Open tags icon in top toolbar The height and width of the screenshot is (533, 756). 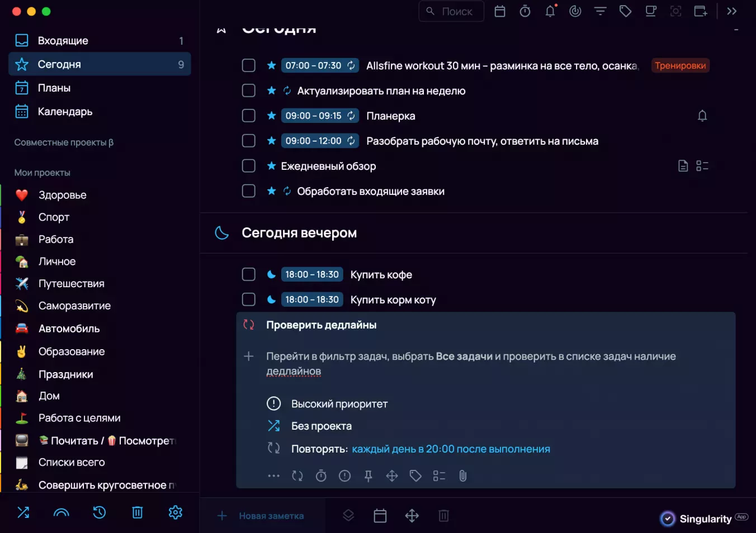point(626,11)
